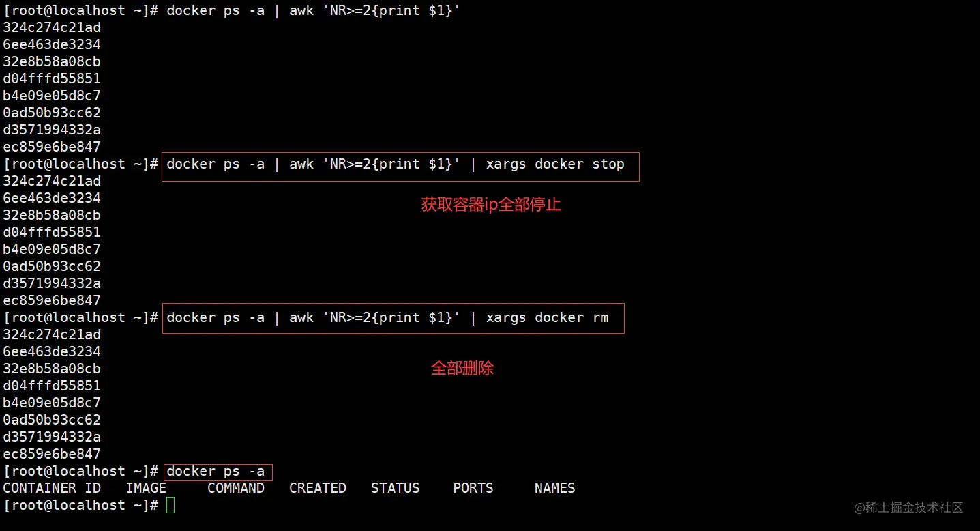Click d04fffd55851 in the docker stop output
The width and height of the screenshot is (980, 531).
coord(52,232)
